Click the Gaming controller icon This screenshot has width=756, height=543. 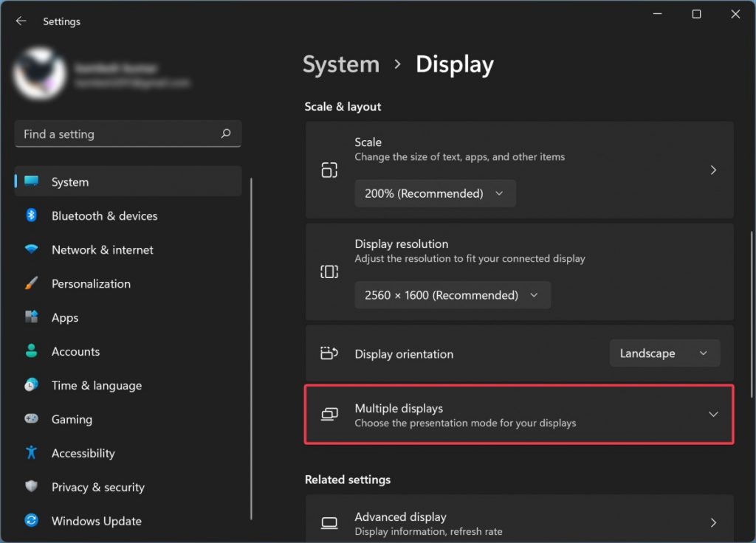(32, 419)
